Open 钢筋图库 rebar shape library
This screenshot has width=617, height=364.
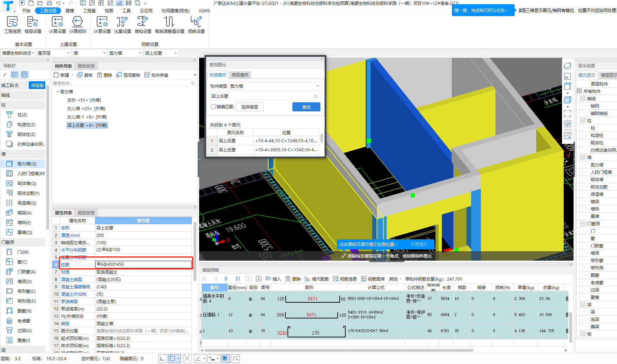tap(373, 279)
